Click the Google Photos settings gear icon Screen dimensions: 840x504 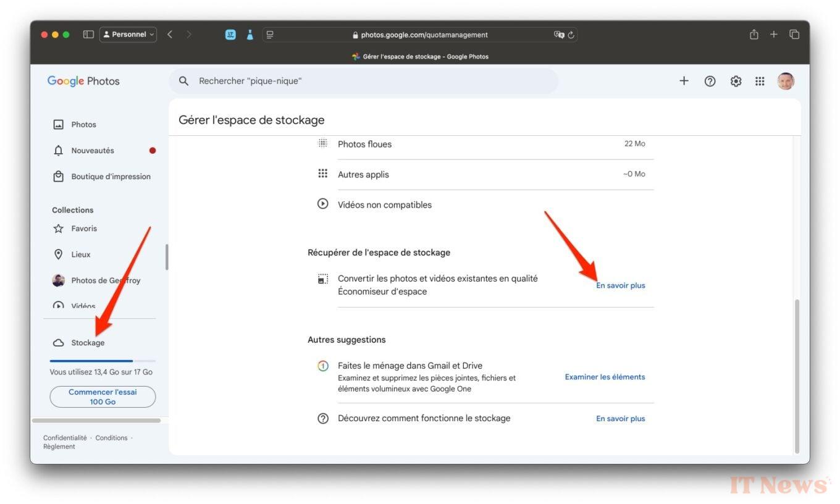[736, 81]
